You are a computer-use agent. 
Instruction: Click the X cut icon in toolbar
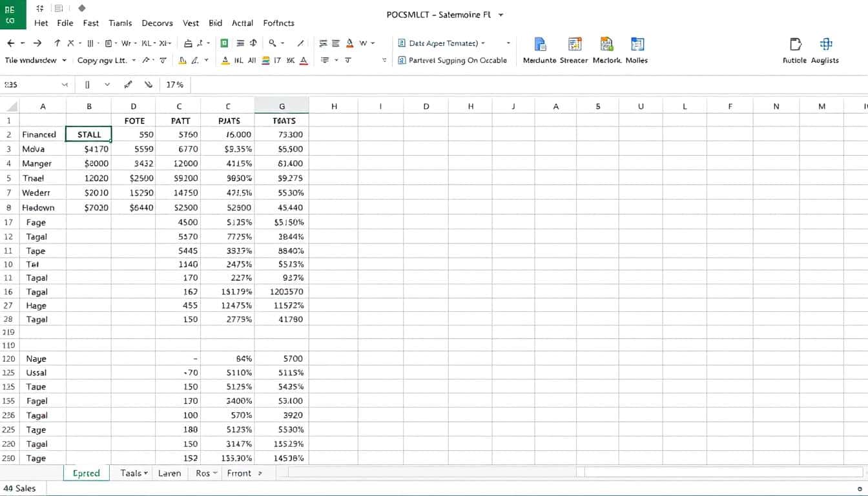point(70,43)
